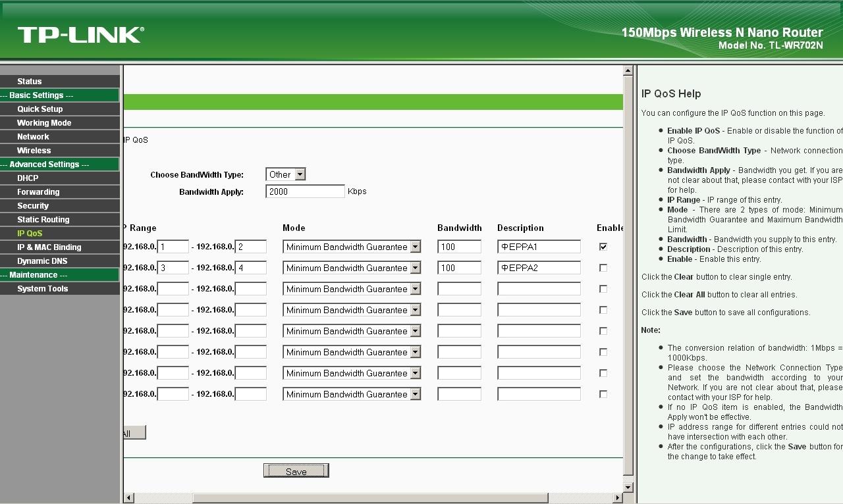843x504 pixels.
Task: Enable the ФЕРРА2 QoS entry checkbox
Action: 603,268
